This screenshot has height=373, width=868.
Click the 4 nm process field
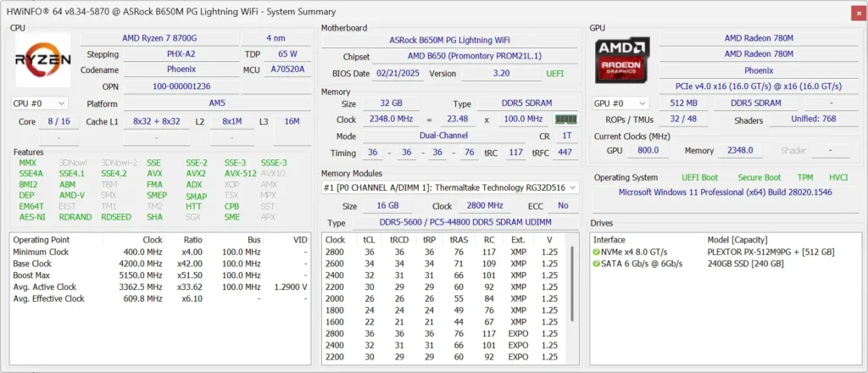[276, 38]
